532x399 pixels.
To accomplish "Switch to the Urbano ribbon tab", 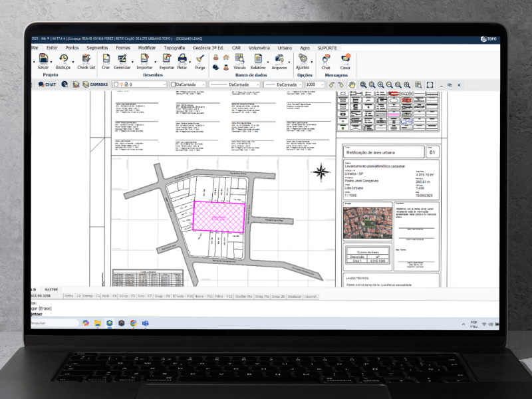I will coord(285,49).
